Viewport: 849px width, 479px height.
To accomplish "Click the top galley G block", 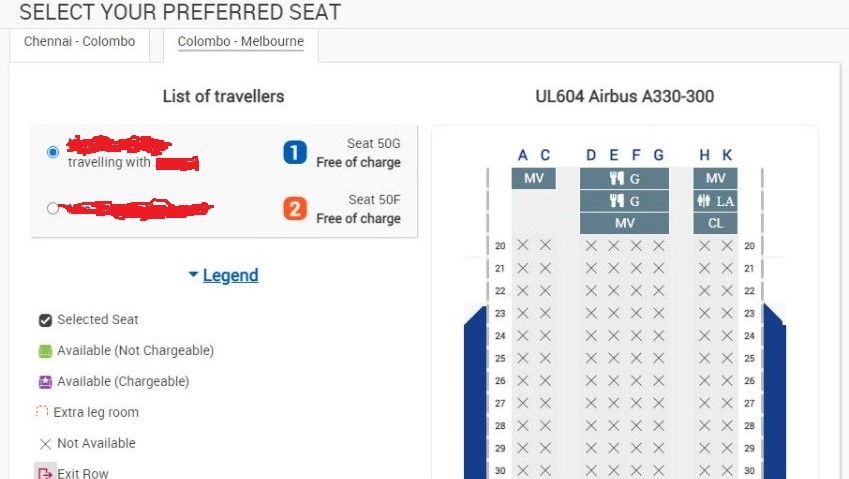I will (625, 179).
